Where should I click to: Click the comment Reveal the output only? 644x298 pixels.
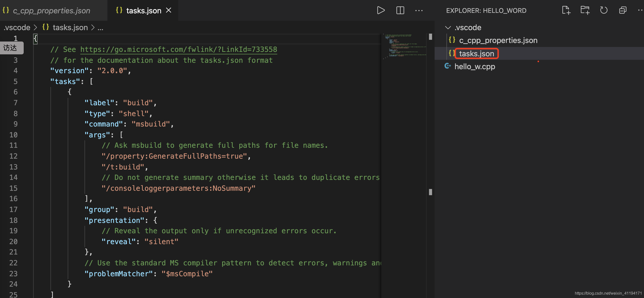219,231
